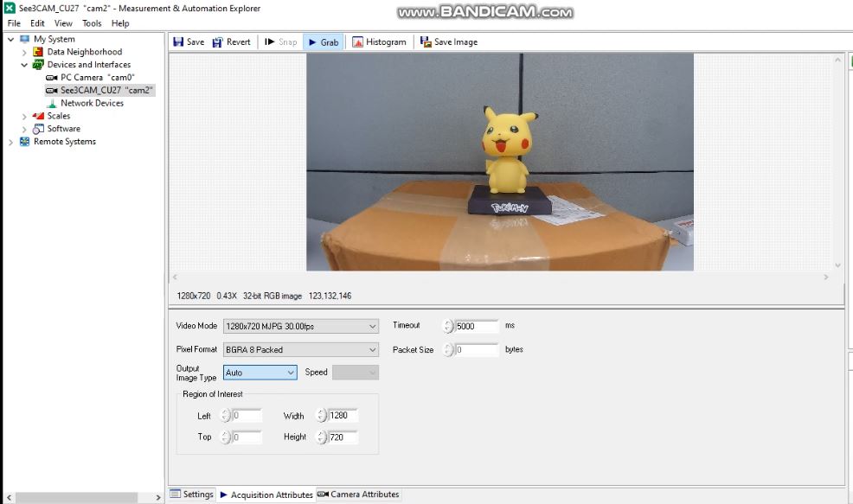Image resolution: width=853 pixels, height=504 pixels.
Task: Click the Width value field
Action: pos(343,415)
